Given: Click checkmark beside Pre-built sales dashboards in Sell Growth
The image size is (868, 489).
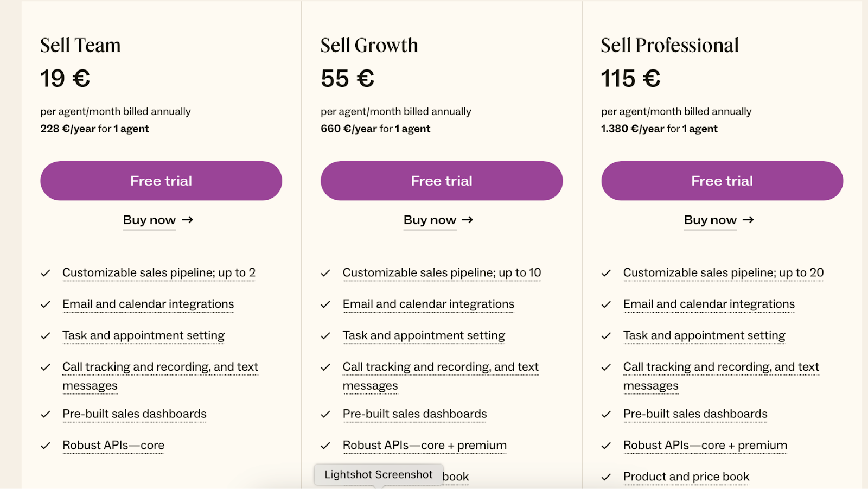Looking at the screenshot, I should tap(327, 414).
